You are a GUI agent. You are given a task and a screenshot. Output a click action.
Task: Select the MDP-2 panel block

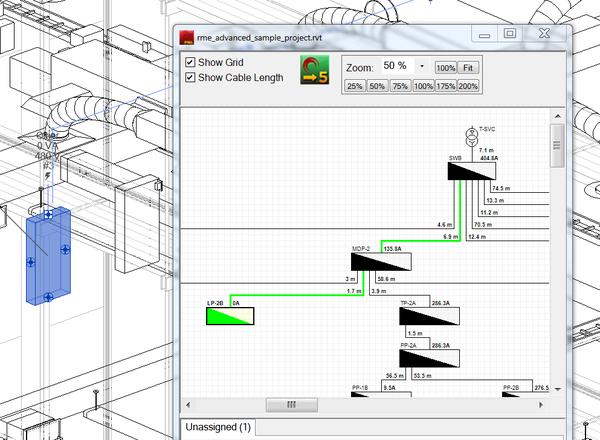point(381,262)
